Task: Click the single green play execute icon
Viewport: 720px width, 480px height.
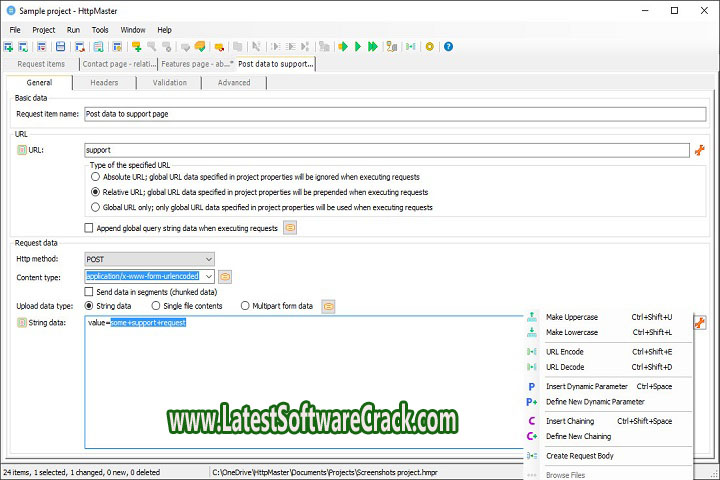Action: point(358,46)
